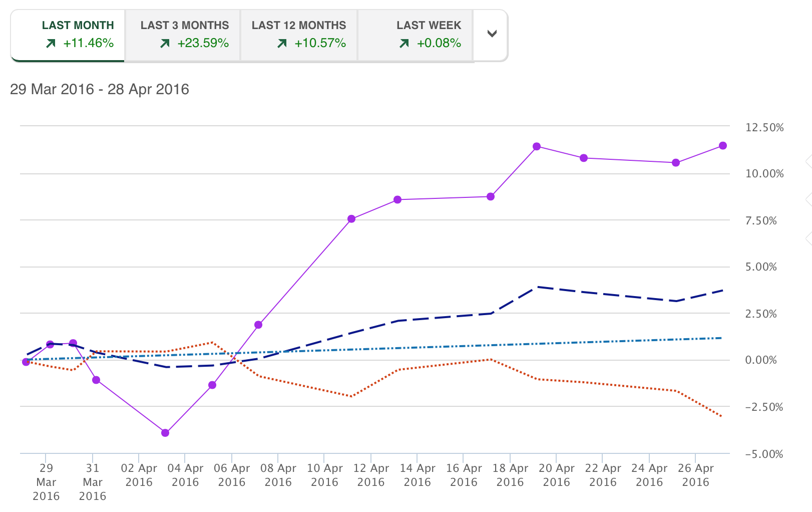Open the Last 12 Months tab
The height and width of the screenshot is (512, 812).
(299, 34)
